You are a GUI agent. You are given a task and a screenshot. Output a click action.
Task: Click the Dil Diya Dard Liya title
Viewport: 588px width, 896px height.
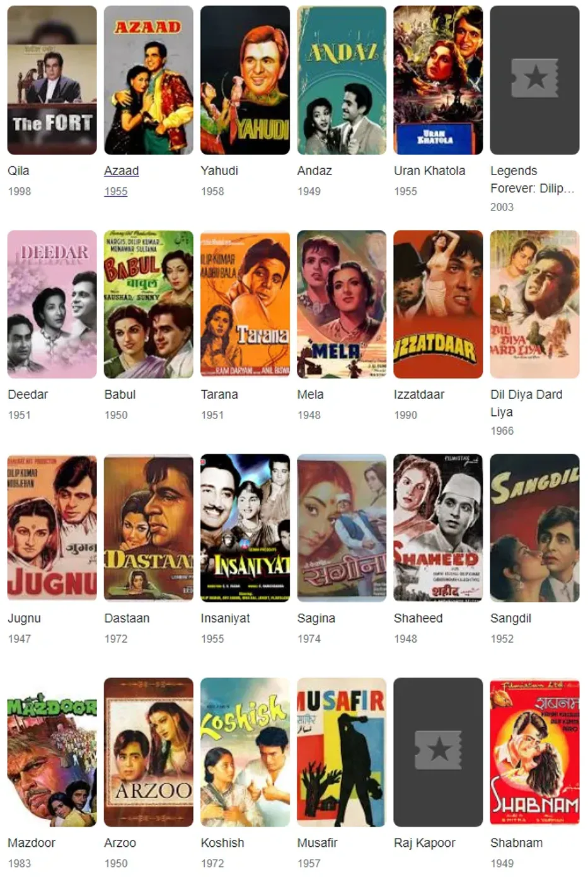pos(526,403)
